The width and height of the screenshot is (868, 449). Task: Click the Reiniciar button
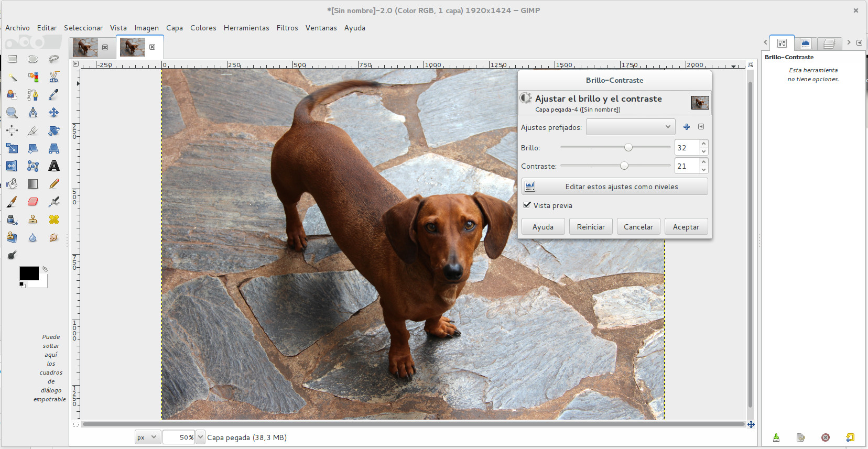(x=591, y=227)
